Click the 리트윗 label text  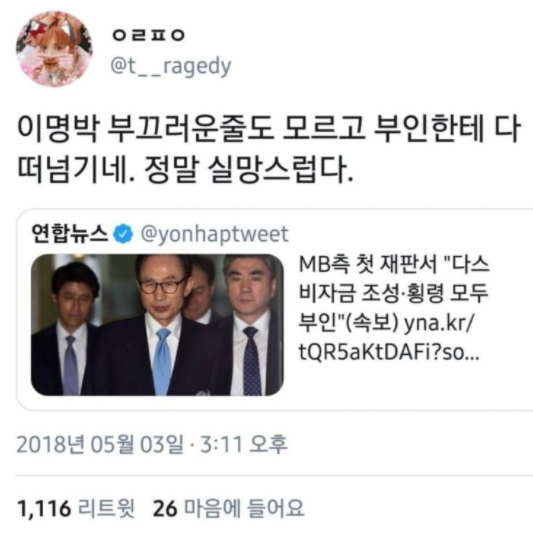(106, 509)
